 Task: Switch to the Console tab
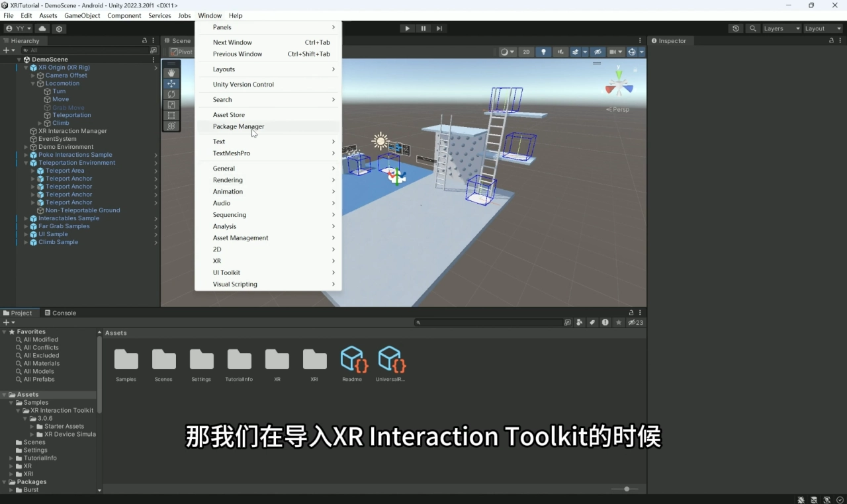click(x=60, y=313)
